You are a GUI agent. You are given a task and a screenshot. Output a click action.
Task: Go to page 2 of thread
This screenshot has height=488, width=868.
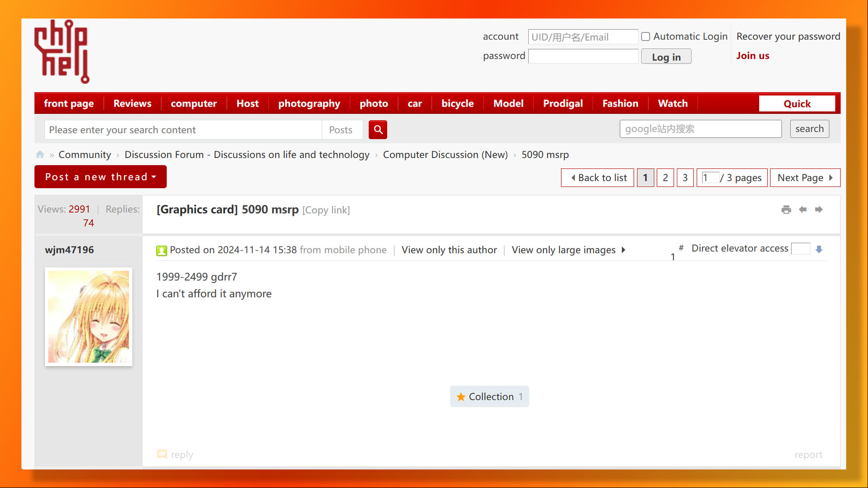[665, 178]
